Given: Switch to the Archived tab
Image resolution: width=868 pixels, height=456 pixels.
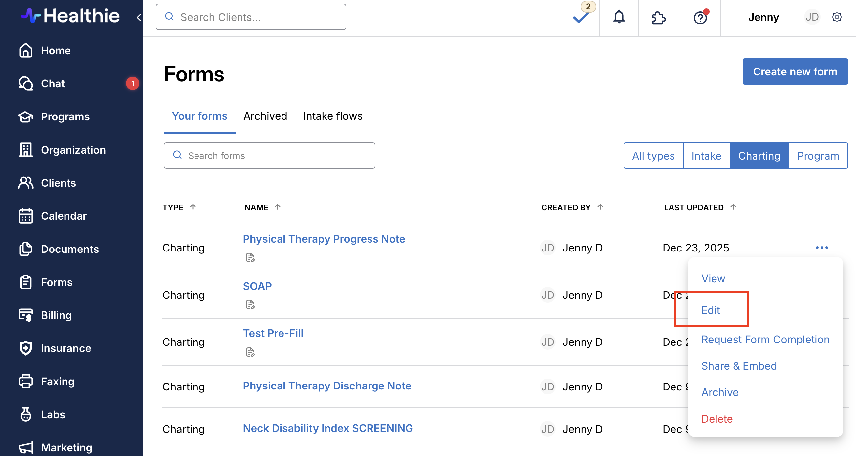Looking at the screenshot, I should (x=265, y=116).
